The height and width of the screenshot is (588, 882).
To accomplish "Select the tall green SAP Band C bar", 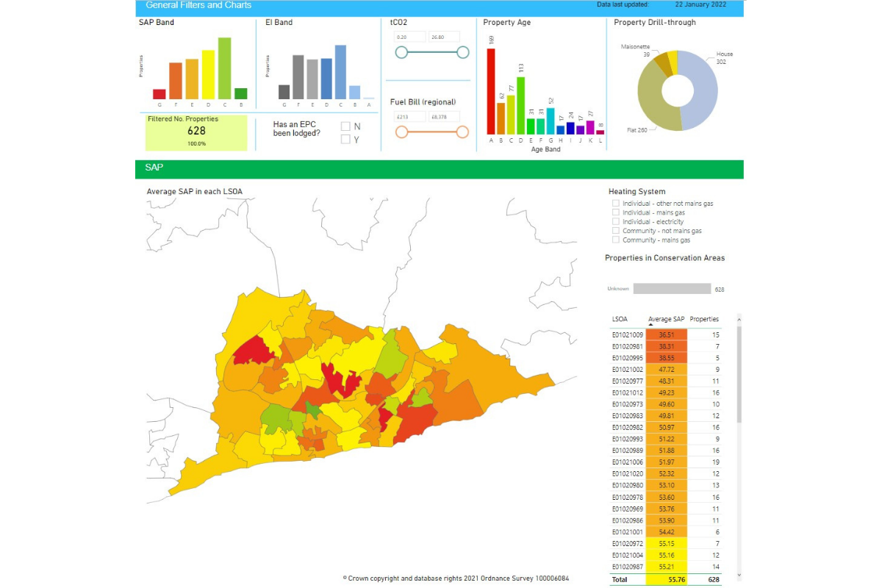I will [x=224, y=68].
